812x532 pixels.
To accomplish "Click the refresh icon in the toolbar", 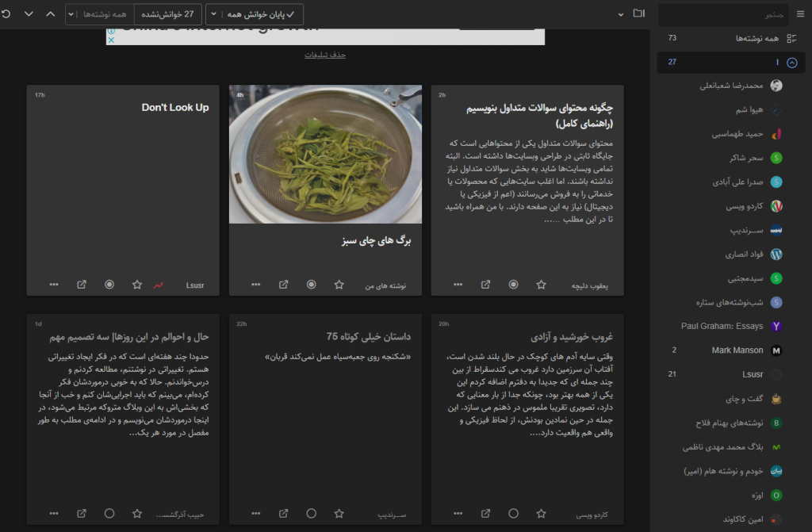I will (6, 14).
